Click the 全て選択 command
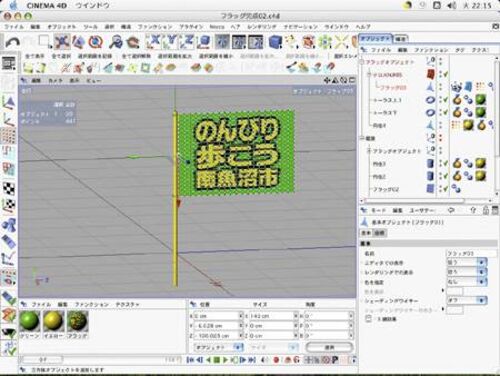Image resolution: width=500 pixels, height=376 pixels. [x=61, y=56]
